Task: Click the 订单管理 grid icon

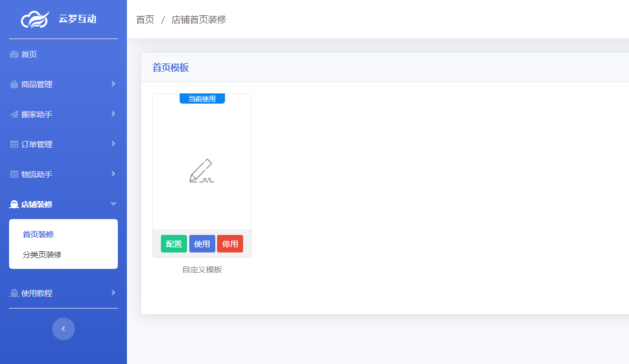Action: coord(14,144)
